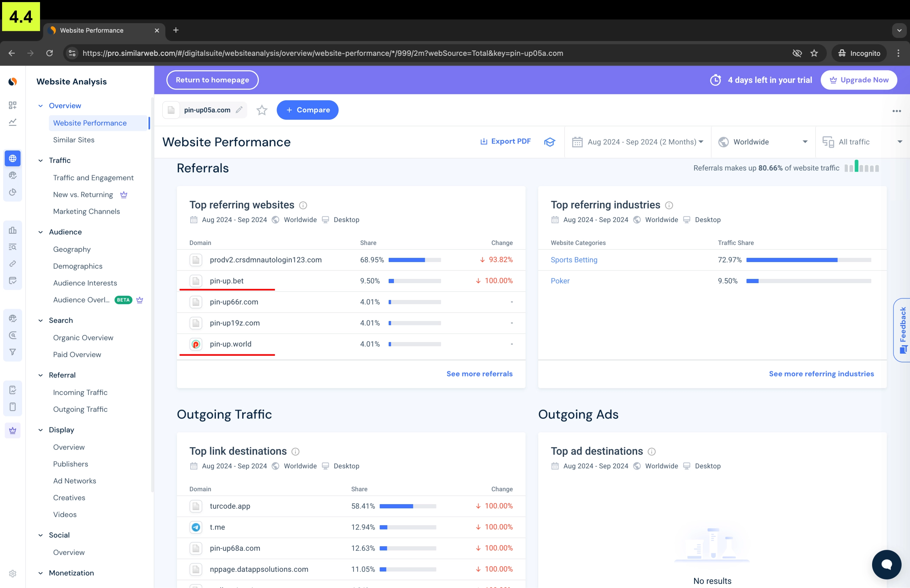This screenshot has width=910, height=588.
Task: Click the globe Website Analysis rail icon
Action: click(x=13, y=159)
